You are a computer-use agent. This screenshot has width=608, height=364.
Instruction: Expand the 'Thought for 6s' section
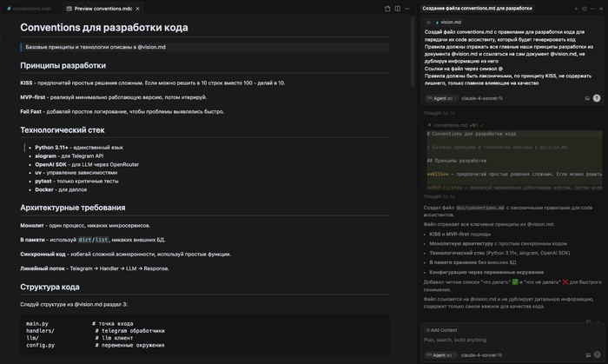[x=439, y=196]
